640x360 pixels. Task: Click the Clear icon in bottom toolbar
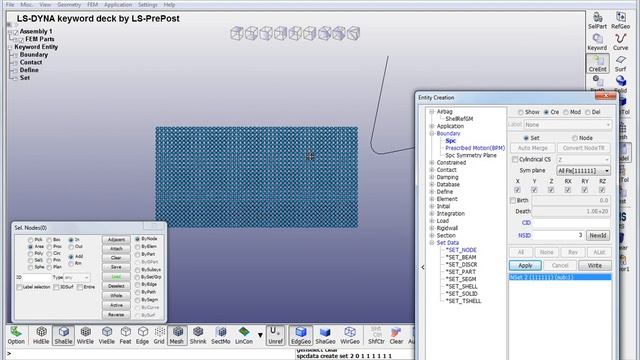[x=396, y=335]
